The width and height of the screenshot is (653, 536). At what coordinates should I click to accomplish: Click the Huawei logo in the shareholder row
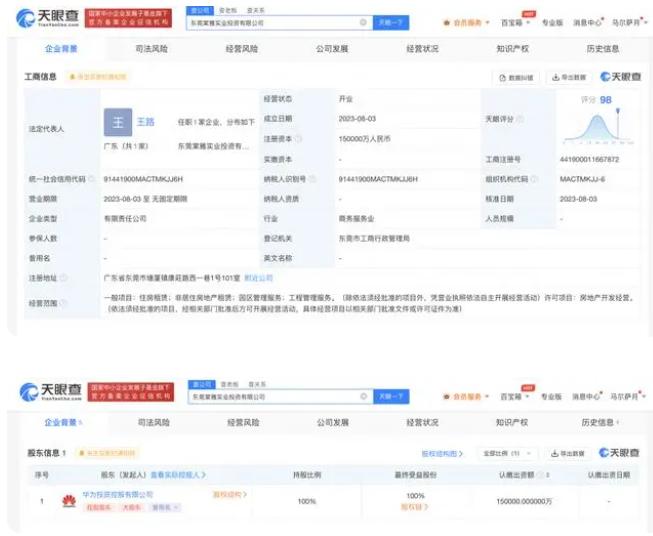click(x=69, y=501)
